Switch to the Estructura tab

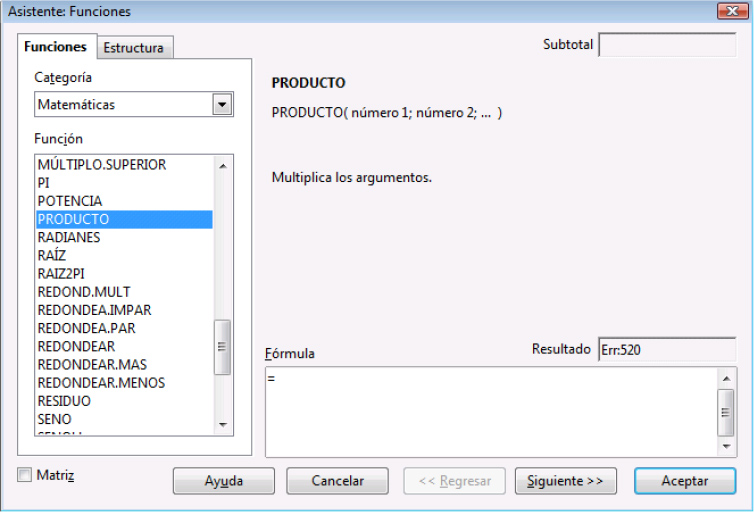tap(133, 48)
